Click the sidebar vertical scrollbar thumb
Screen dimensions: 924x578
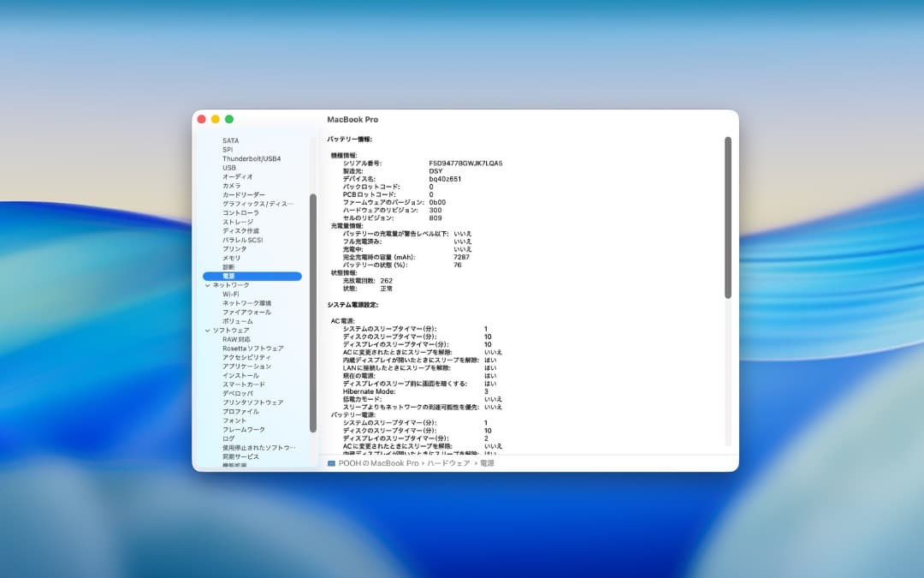(313, 313)
